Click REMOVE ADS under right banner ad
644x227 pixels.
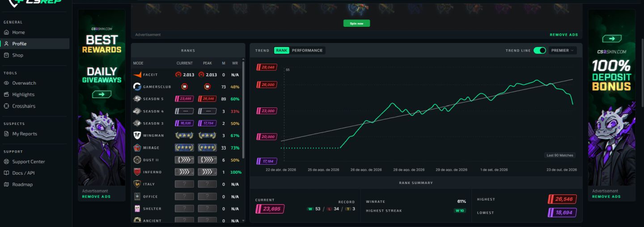coord(606,197)
